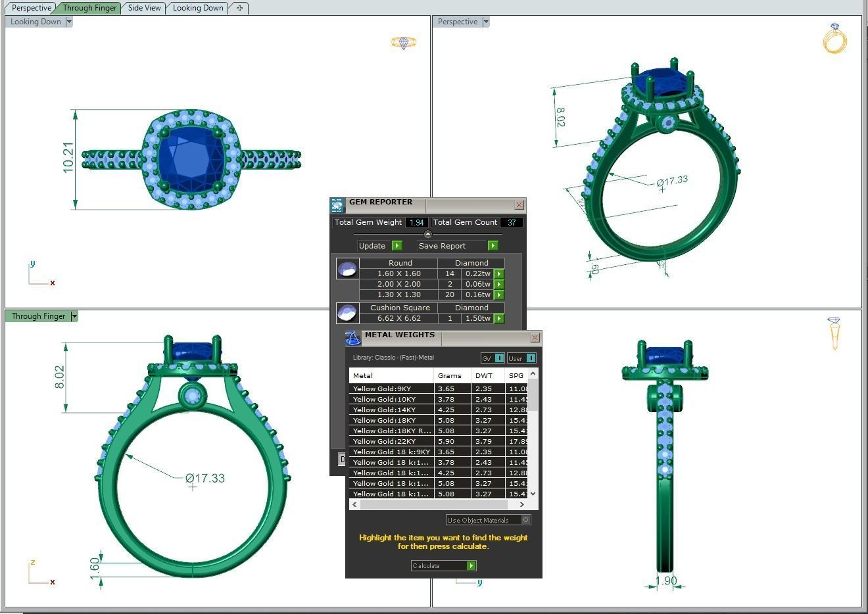Select the Cushion Square gem thumbnail

[x=347, y=313]
